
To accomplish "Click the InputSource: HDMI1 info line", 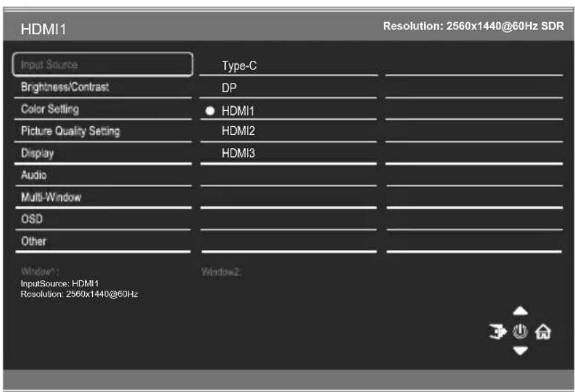I will click(x=60, y=284).
